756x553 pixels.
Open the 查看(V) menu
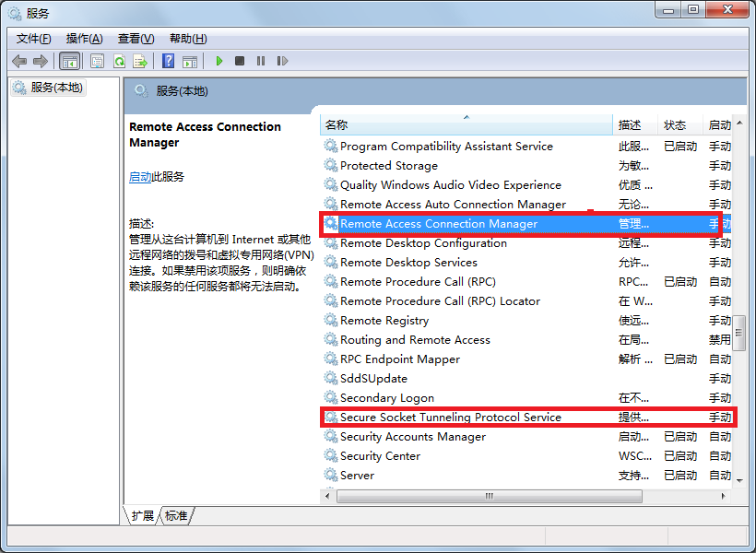[x=136, y=39]
